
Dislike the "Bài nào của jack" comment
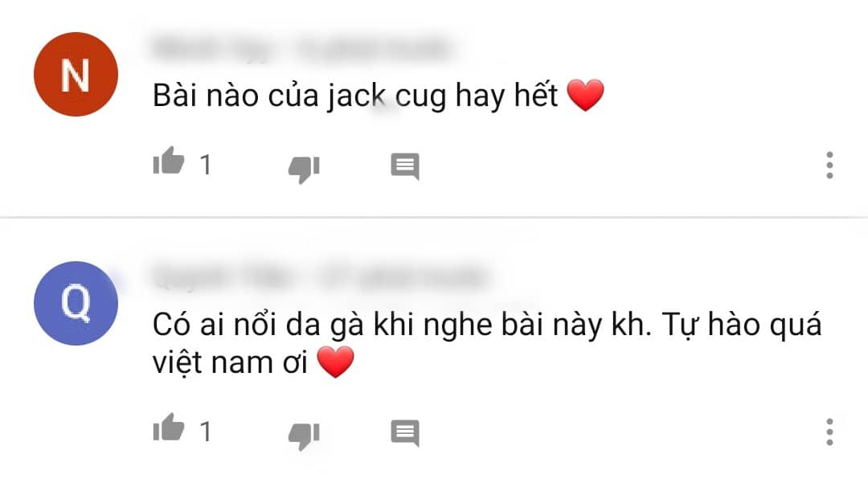[304, 169]
